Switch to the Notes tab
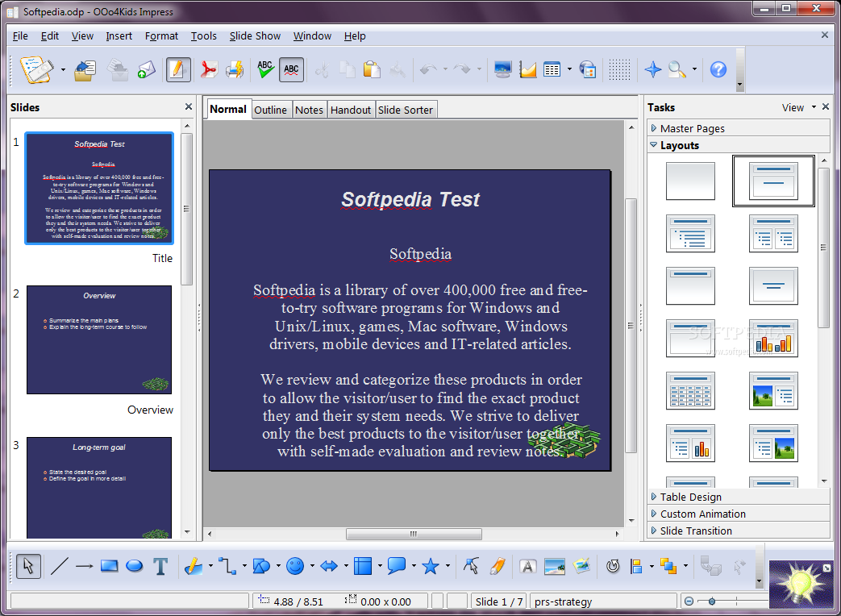 [x=309, y=110]
